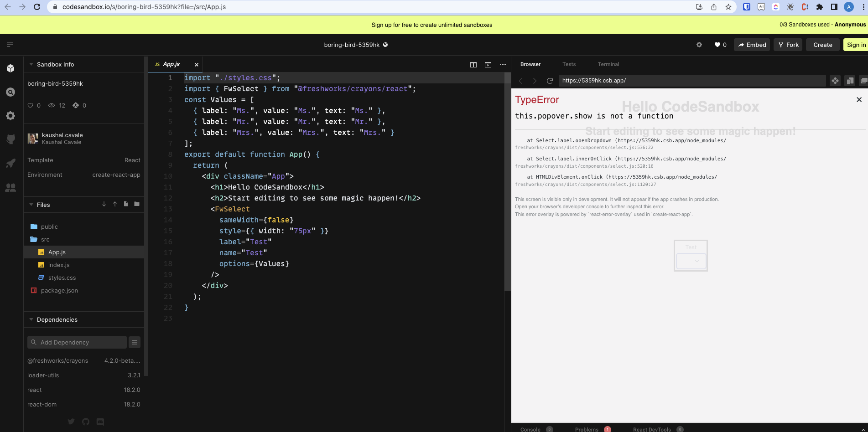Like the sandbox using the heart icon

coord(717,45)
